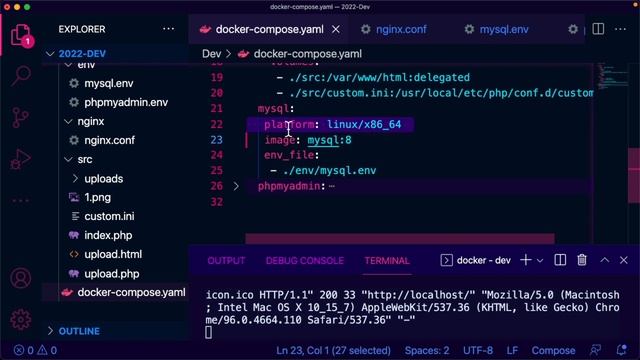Click the terminal input cursor area

(x=209, y=332)
